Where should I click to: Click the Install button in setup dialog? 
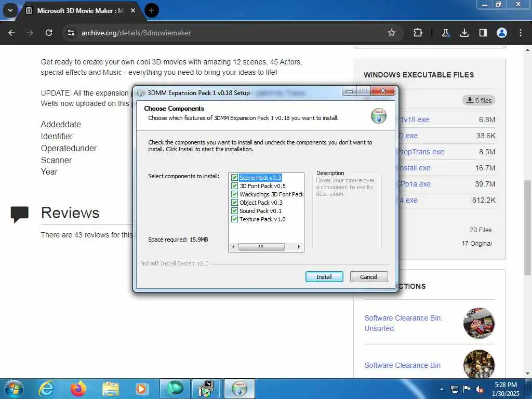pyautogui.click(x=324, y=277)
